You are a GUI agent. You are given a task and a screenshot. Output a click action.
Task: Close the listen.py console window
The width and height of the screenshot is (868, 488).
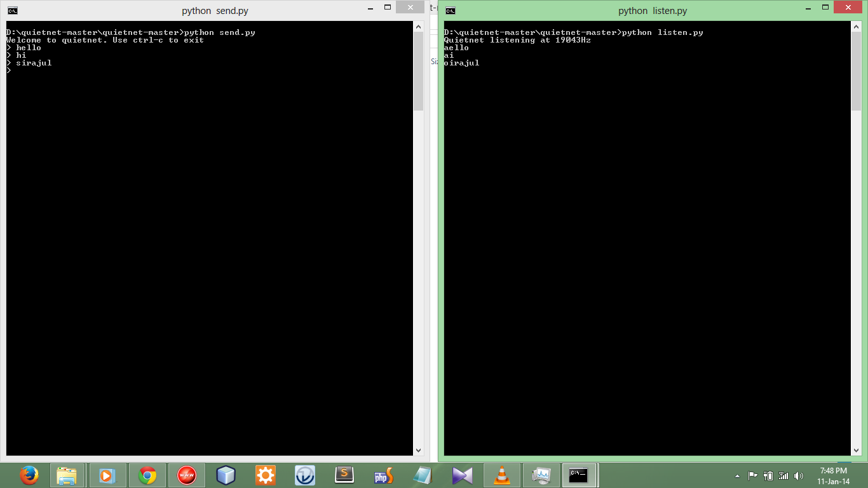pyautogui.click(x=848, y=7)
